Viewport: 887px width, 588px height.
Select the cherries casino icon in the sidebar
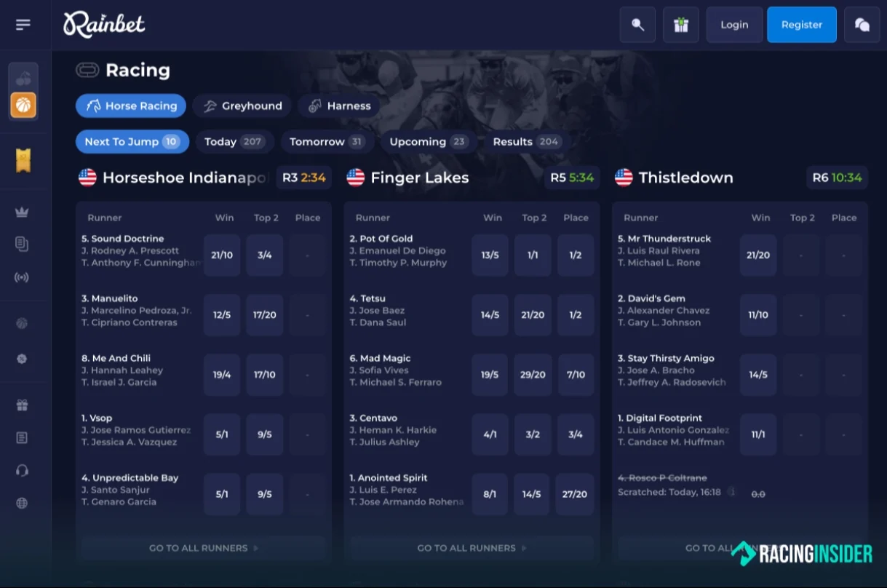(23, 78)
